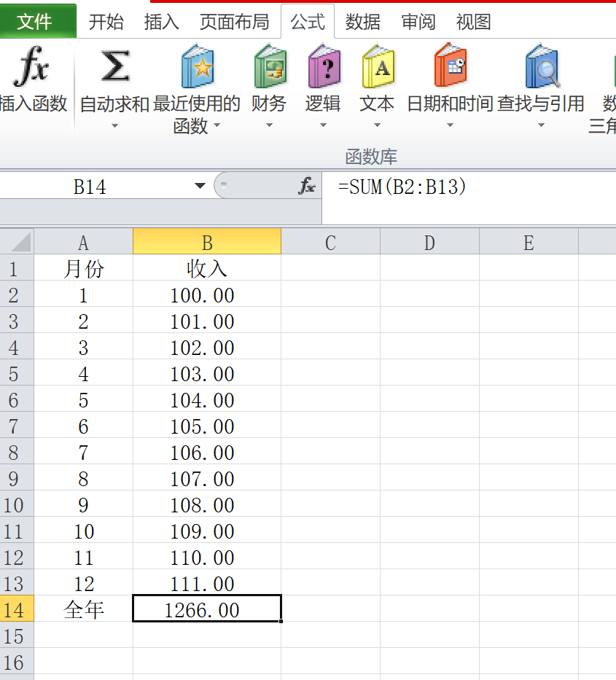Screen dimensions: 616x680
Task: Open Lookup and Reference blue book icon
Action: 542,66
